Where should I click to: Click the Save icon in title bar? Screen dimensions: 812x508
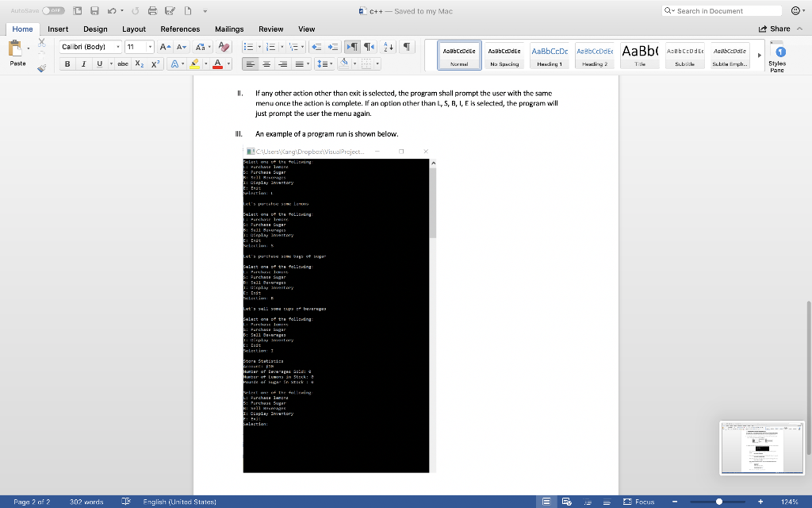pyautogui.click(x=94, y=10)
